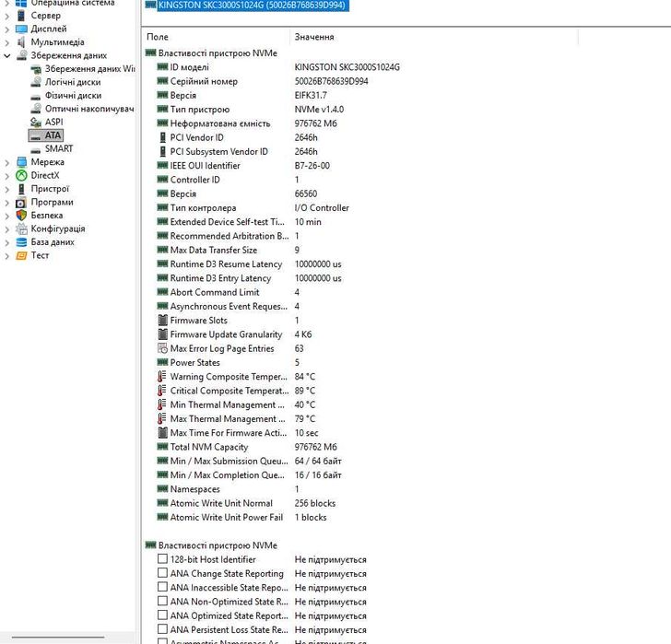This screenshot has height=644, width=671.
Task: Click the Atomic Write Unit Normal row
Action: click(246, 503)
